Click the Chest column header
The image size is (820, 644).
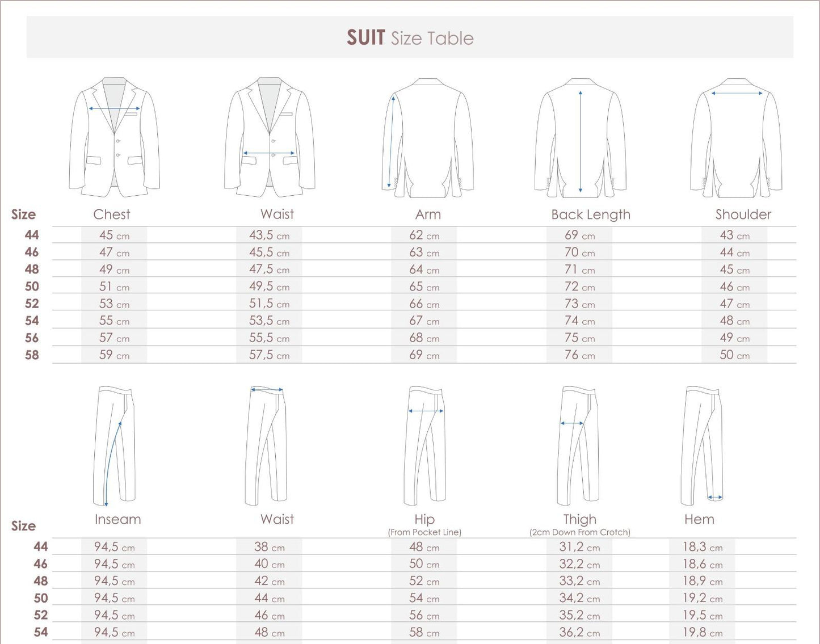click(x=112, y=214)
